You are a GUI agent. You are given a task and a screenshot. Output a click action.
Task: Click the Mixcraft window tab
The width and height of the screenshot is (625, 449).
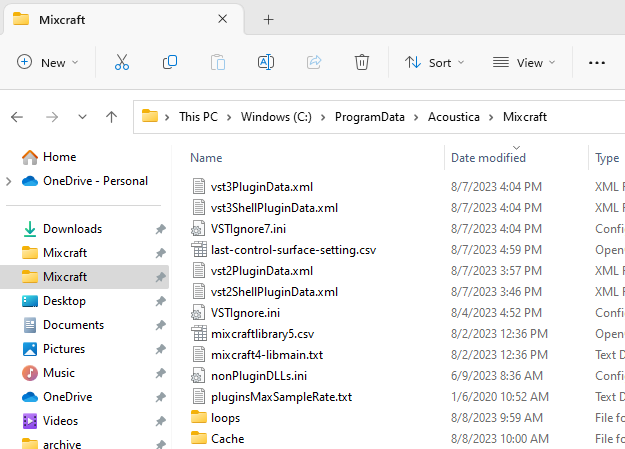click(x=124, y=19)
